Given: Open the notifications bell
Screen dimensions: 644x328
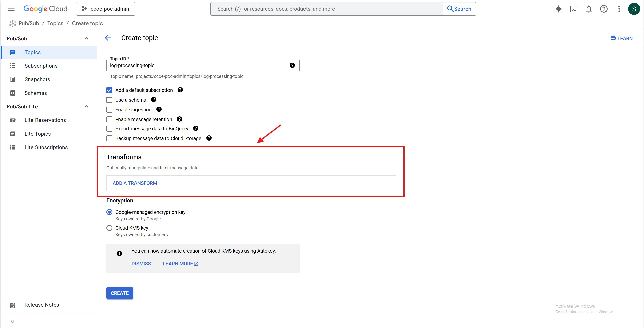Looking at the screenshot, I should click(x=589, y=9).
